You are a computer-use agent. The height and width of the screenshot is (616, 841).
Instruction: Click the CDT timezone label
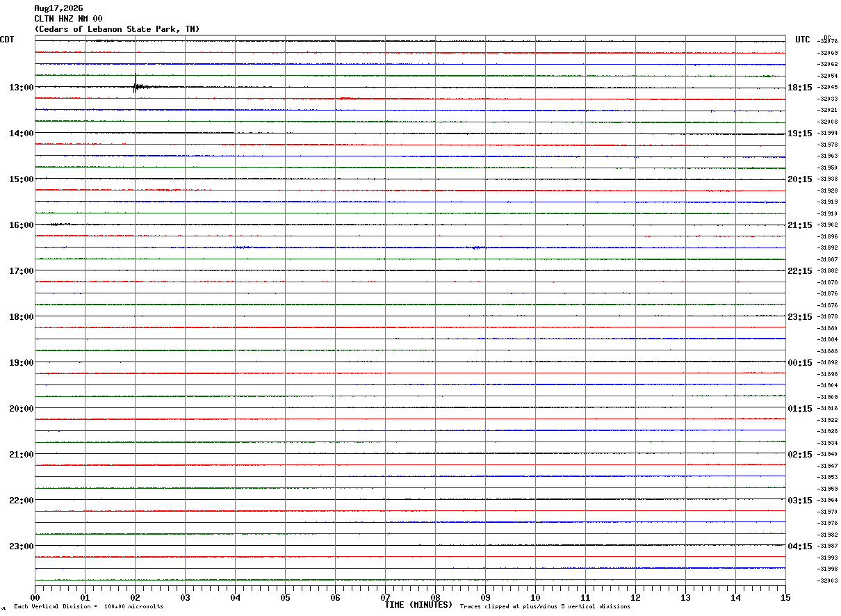pos(7,40)
